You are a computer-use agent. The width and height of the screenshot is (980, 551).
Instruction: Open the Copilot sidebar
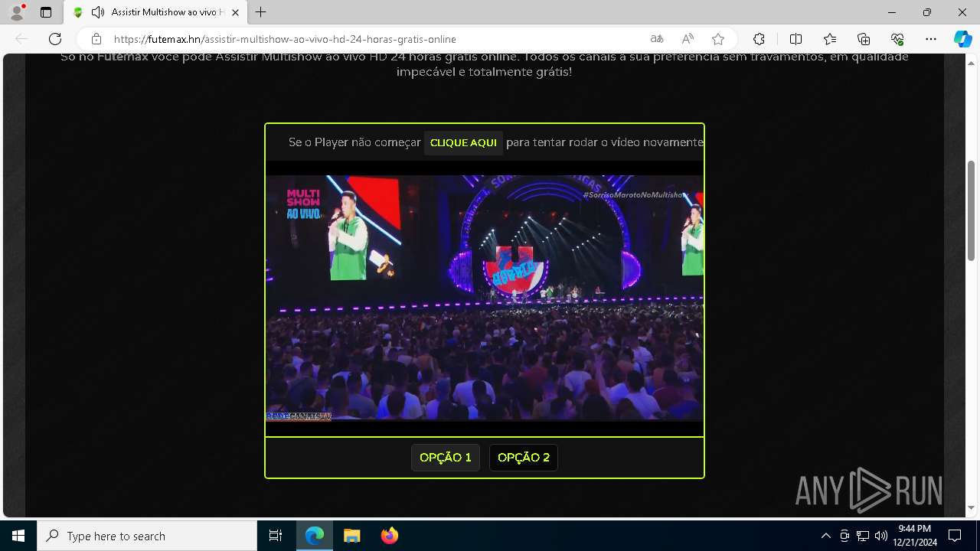962,39
